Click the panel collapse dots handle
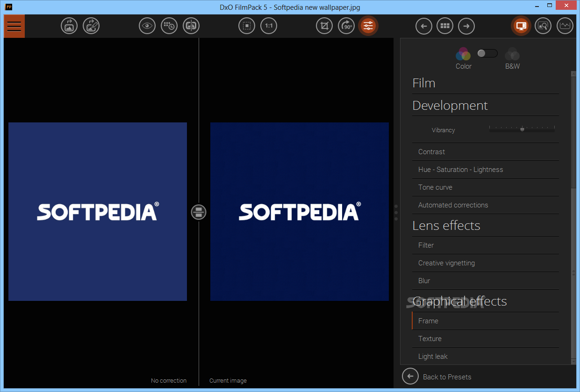 point(396,212)
